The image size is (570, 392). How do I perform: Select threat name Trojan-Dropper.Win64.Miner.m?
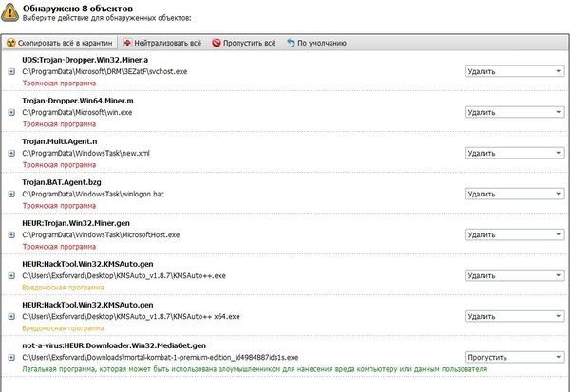click(78, 101)
